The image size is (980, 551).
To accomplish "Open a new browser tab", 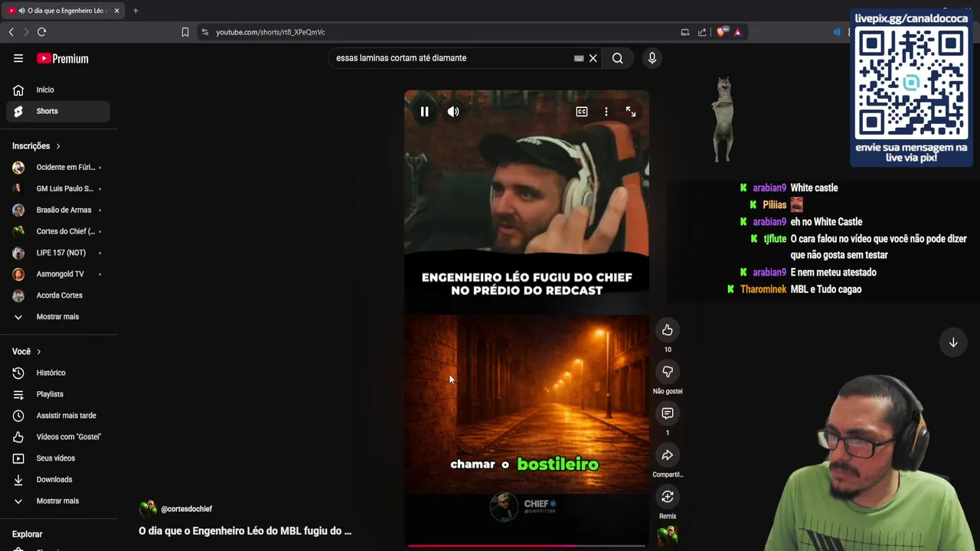I will pyautogui.click(x=136, y=11).
